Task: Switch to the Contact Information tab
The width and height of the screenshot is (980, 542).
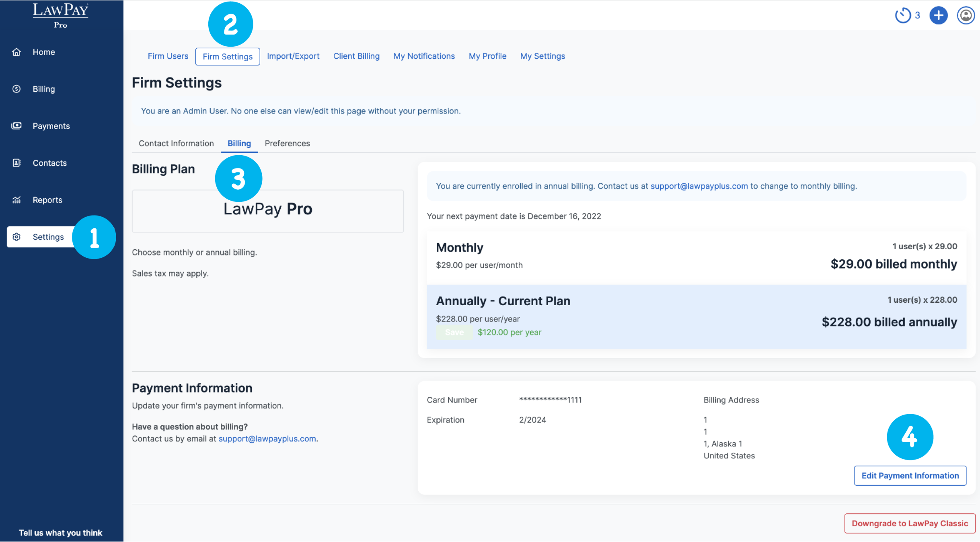Action: click(176, 143)
